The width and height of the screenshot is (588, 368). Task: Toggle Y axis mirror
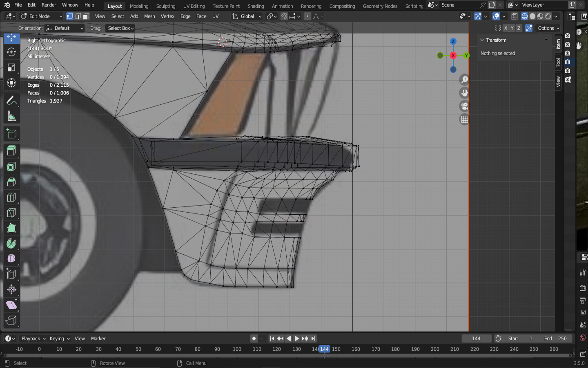(x=512, y=28)
